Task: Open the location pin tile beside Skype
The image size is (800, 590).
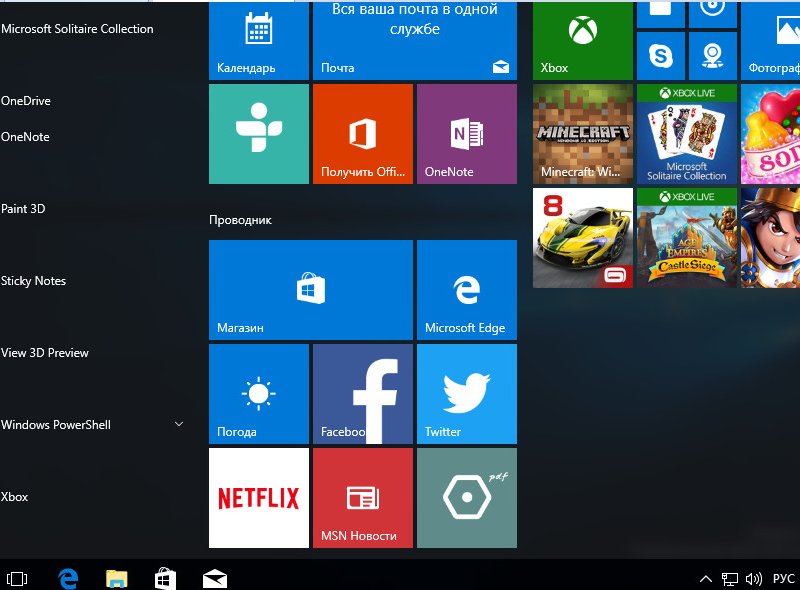Action: click(713, 56)
